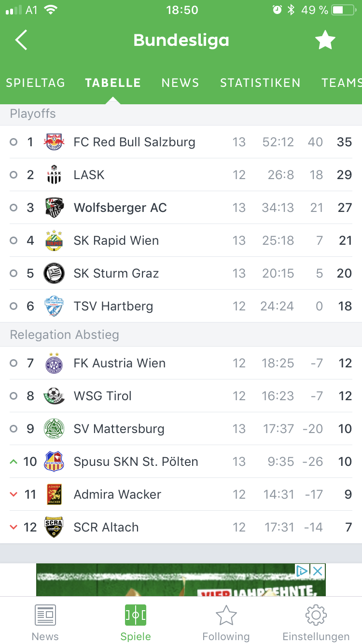
Task: Tap the SK Rapid Wien crest
Action: tap(54, 240)
